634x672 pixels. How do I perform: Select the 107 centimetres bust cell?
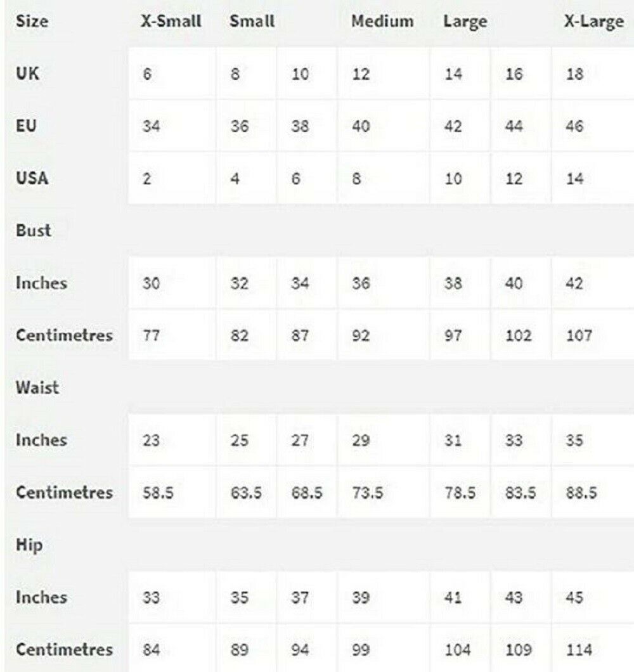578,335
